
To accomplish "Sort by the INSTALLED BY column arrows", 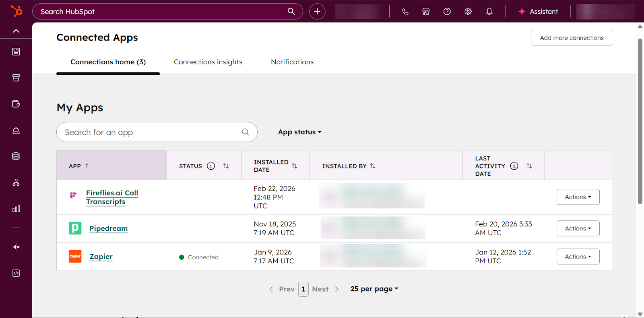I will pos(373,166).
